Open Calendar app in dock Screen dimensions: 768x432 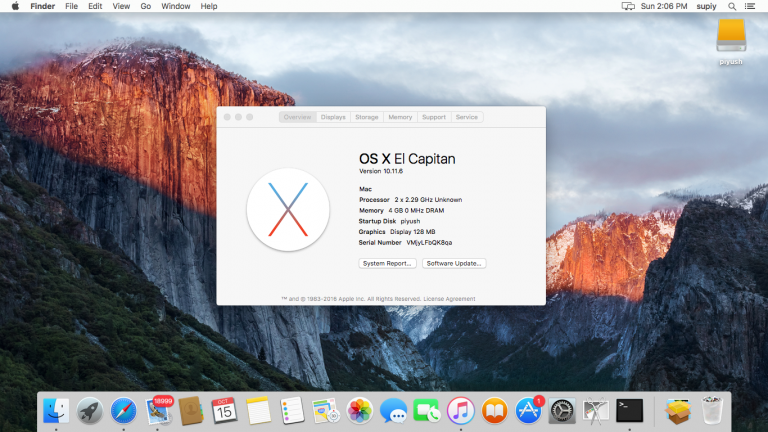coord(224,410)
